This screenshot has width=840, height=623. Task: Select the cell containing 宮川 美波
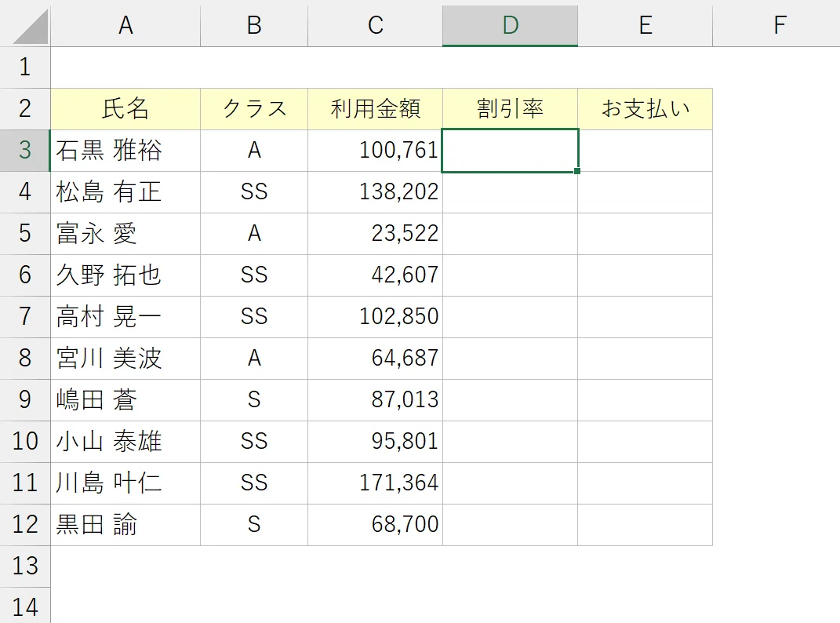coord(125,358)
